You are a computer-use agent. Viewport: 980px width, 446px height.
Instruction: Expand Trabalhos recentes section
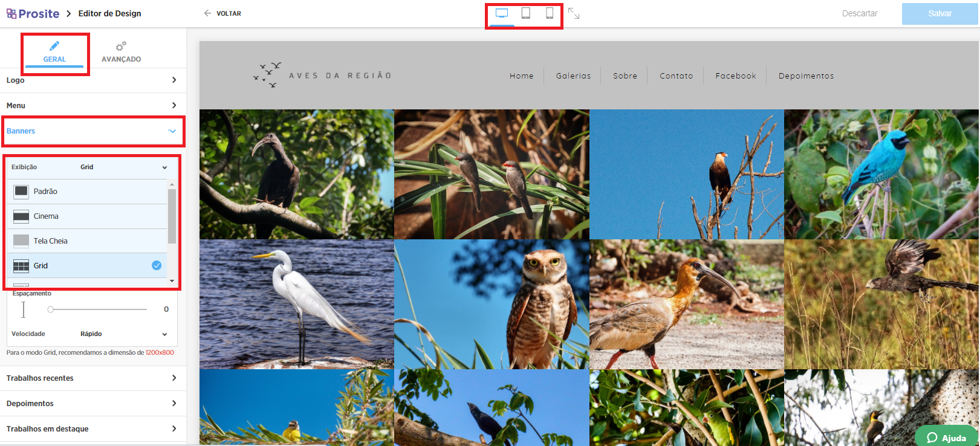coord(92,378)
